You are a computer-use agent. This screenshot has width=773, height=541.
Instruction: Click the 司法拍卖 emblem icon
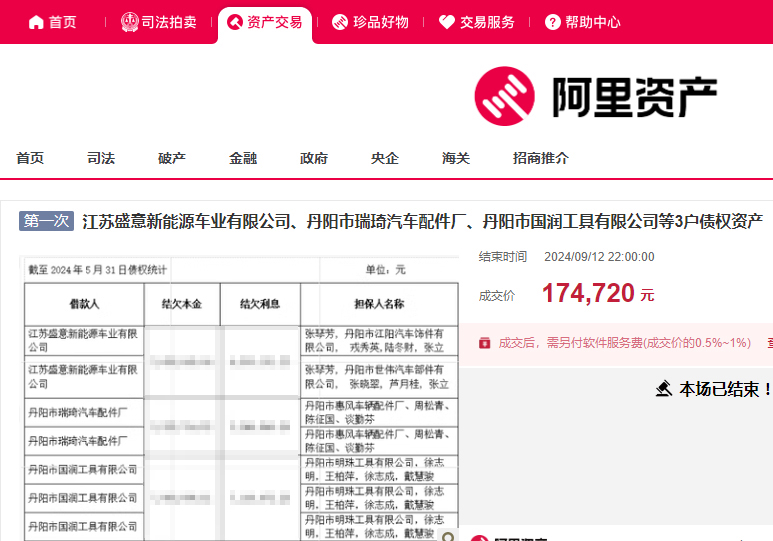click(130, 22)
